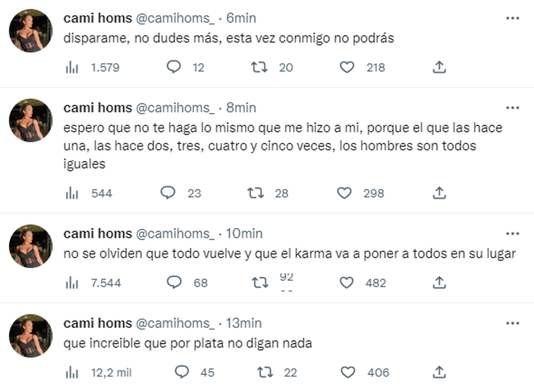This screenshot has width=534, height=392.
Task: Open the profile picture on the karma tweet
Action: [x=31, y=246]
